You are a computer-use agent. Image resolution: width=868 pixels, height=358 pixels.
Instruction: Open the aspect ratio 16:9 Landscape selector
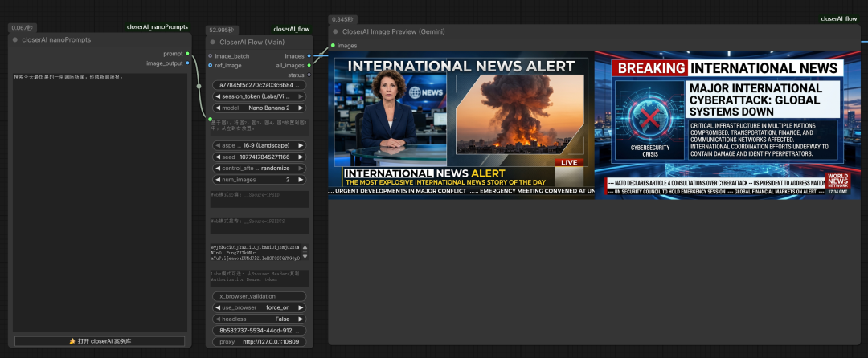(259, 145)
